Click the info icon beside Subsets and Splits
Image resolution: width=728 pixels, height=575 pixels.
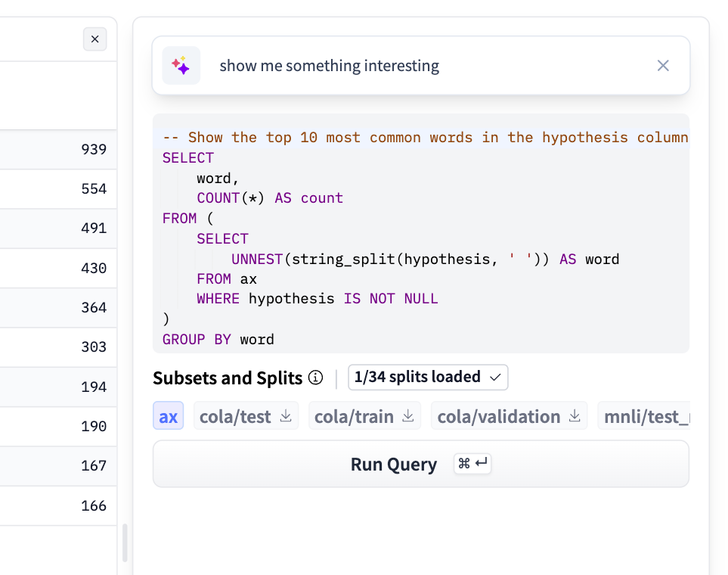point(316,378)
